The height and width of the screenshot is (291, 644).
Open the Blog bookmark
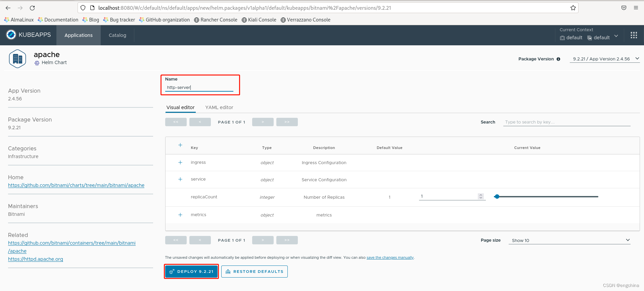tap(91, 20)
